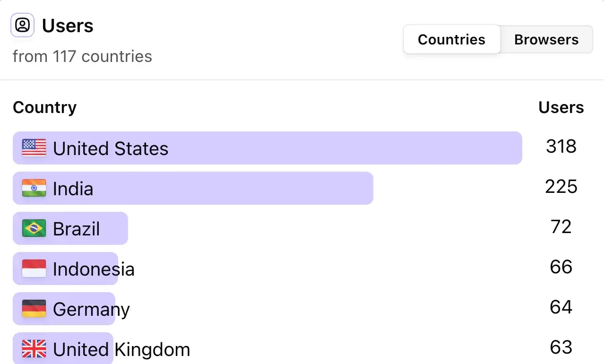Click the Indonesia flag icon
The width and height of the screenshot is (604, 364).
click(34, 269)
